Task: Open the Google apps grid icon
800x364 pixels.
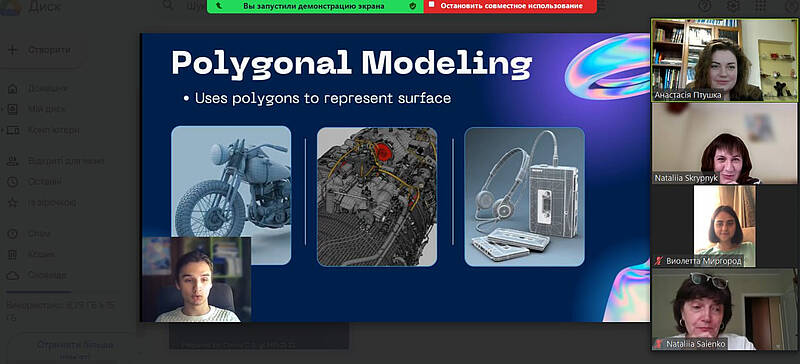Action: [x=760, y=6]
